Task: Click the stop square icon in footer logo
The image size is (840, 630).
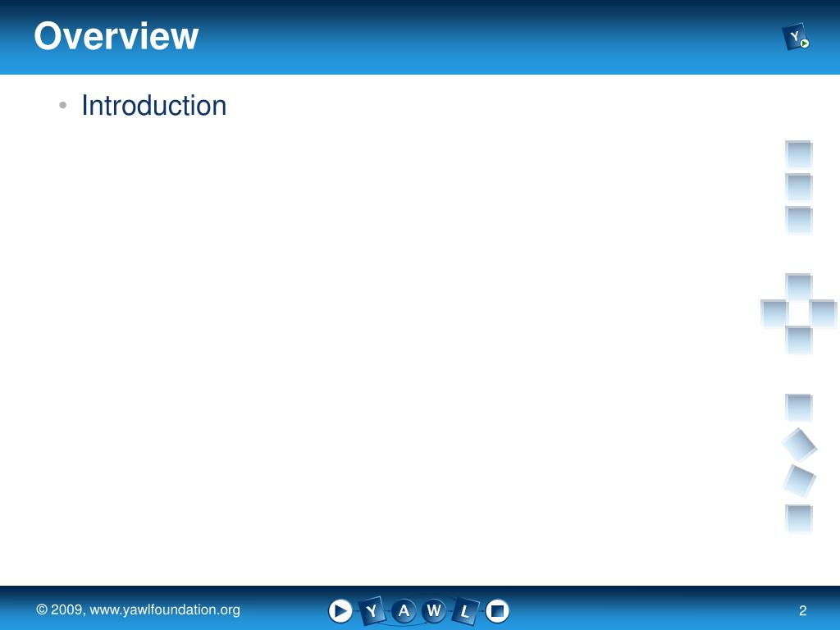Action: [497, 610]
